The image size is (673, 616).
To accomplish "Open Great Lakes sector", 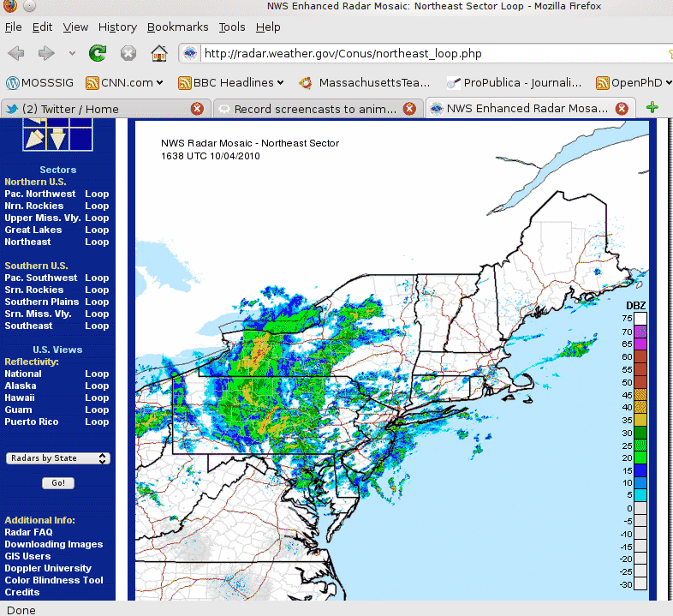I will pyautogui.click(x=33, y=230).
